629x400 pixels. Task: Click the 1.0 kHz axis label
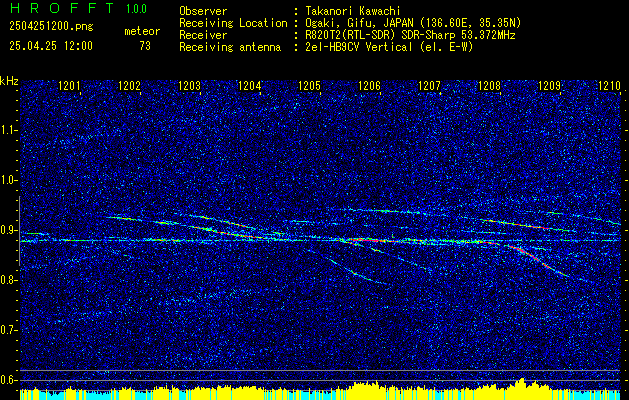click(9, 181)
